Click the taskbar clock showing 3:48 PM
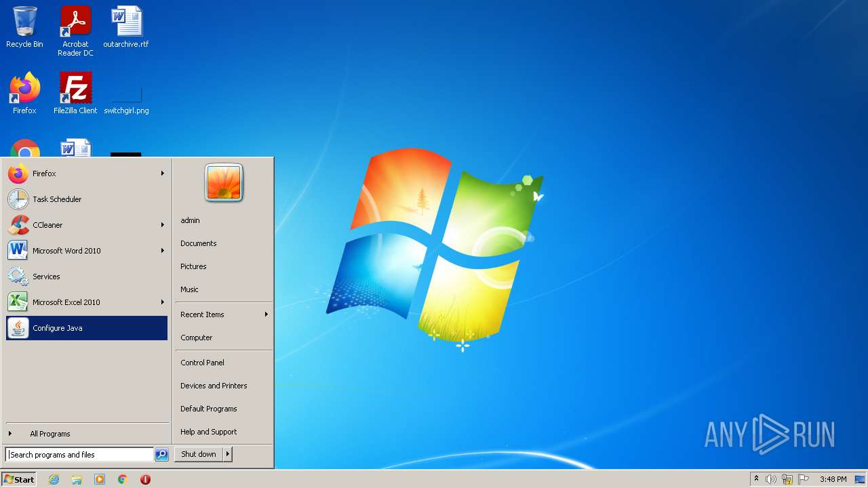The height and width of the screenshot is (488, 868). tap(833, 479)
